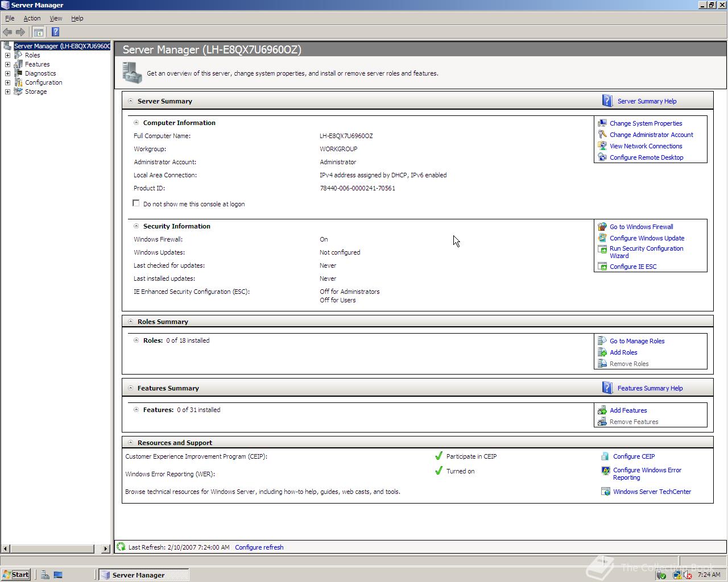
Task: Expand the Features tree node
Action: (x=7, y=64)
